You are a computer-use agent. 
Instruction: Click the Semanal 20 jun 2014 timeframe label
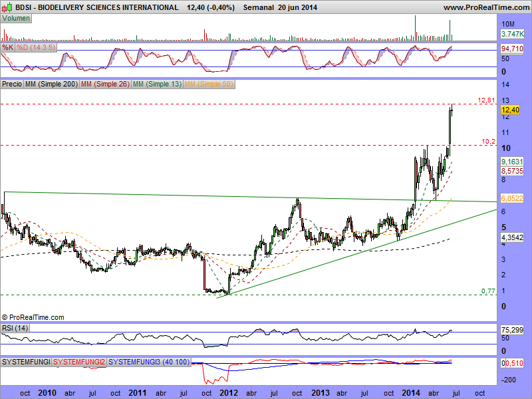[x=280, y=7]
